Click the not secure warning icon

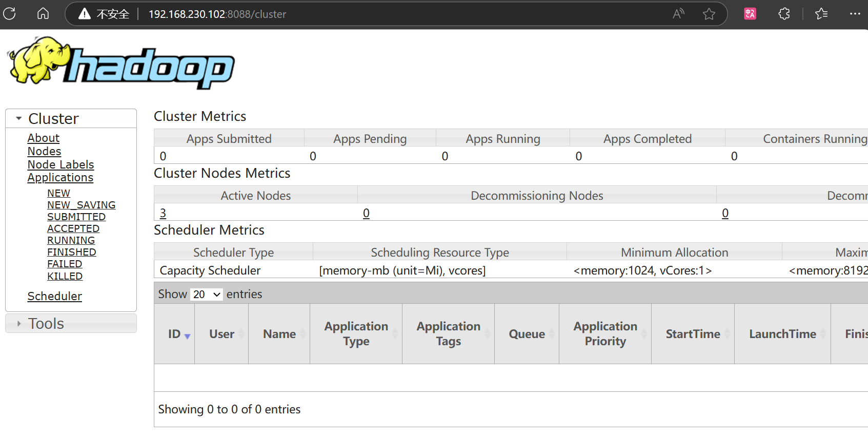tap(85, 14)
